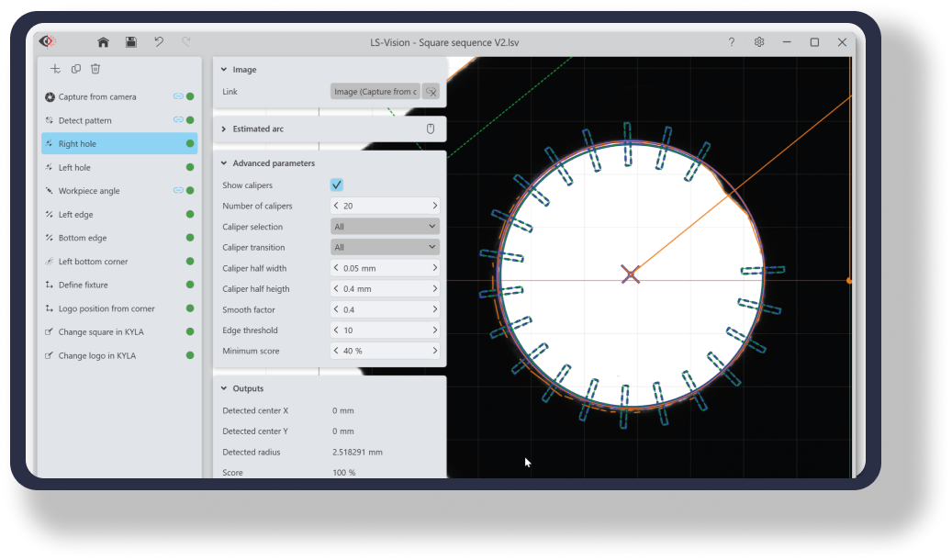Open the Caliper selection dropdown

[x=385, y=227]
